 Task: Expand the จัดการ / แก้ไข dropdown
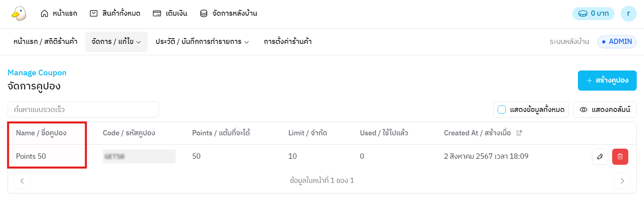116,42
